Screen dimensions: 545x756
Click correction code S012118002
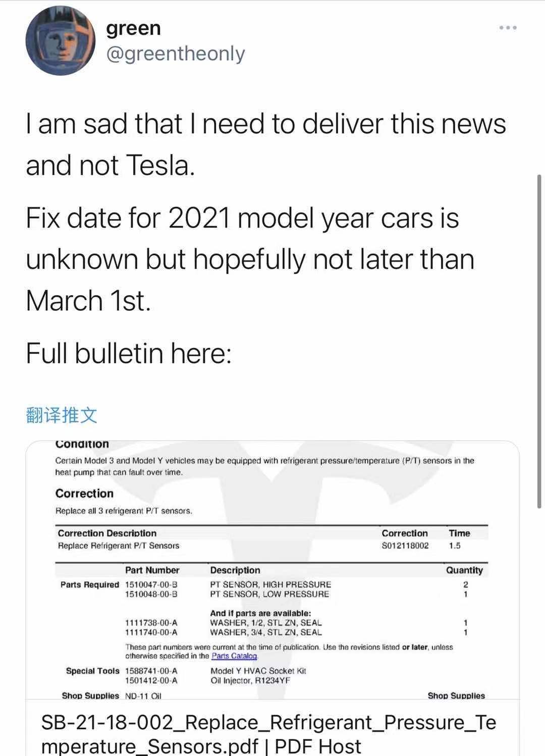click(x=405, y=546)
